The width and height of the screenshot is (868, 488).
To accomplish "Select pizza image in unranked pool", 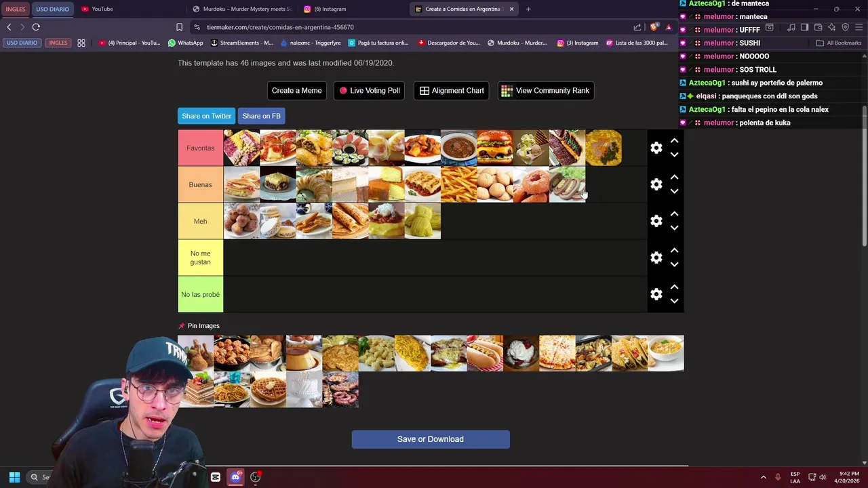I will (557, 353).
